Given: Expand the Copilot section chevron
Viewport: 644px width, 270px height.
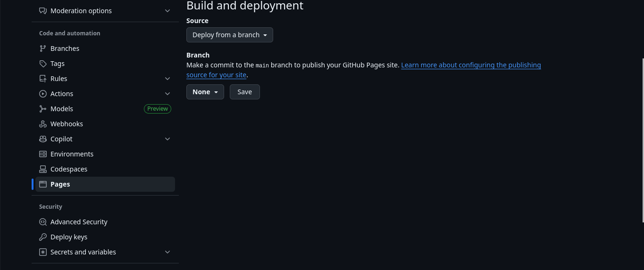Looking at the screenshot, I should coord(167,139).
